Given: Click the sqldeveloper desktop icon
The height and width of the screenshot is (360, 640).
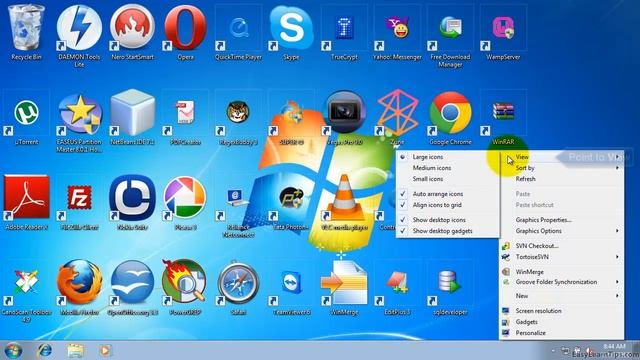Looking at the screenshot, I should (x=450, y=282).
